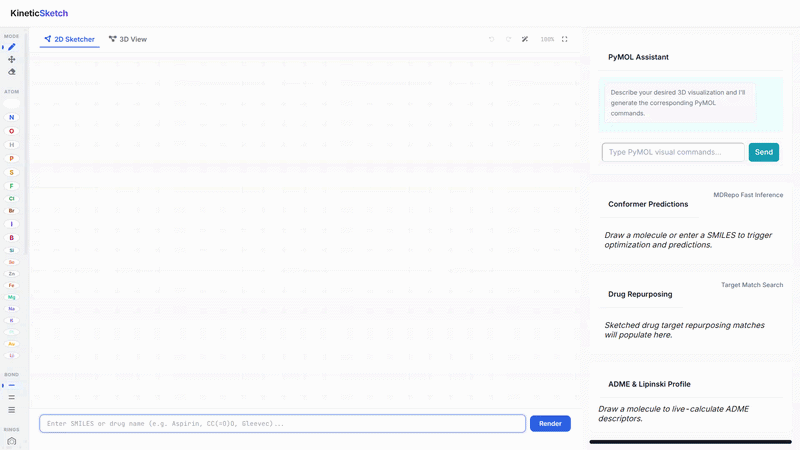Switch to the 3D View tab

coord(128,39)
